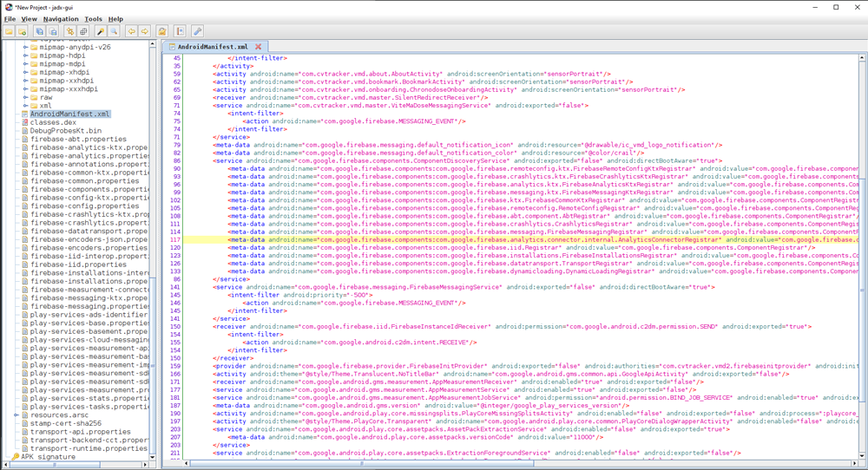Select firebase-common.properties file
The image size is (868, 470).
(85, 181)
